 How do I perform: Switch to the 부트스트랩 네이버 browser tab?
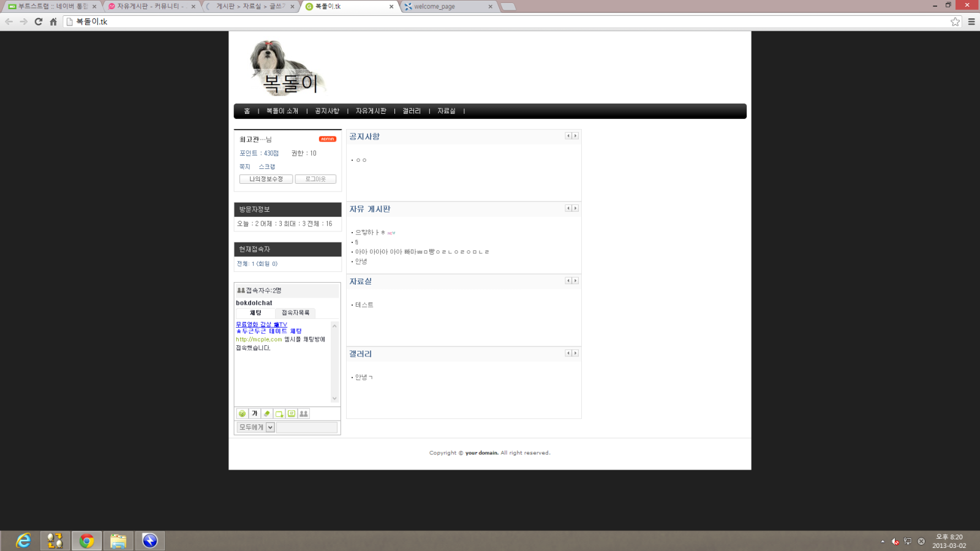pos(52,7)
